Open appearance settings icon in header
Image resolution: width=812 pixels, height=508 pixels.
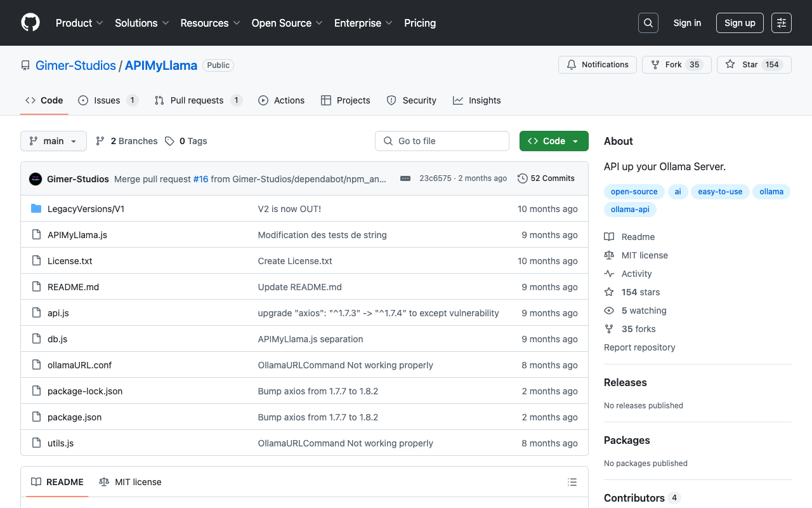point(782,23)
